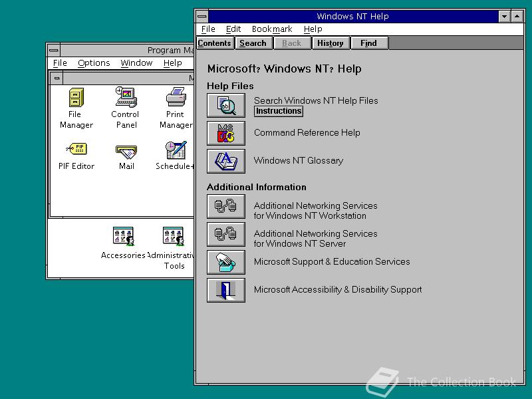Click the greyed-out Back button in Help toolbar
Screen dimensions: 532x399
pos(292,43)
